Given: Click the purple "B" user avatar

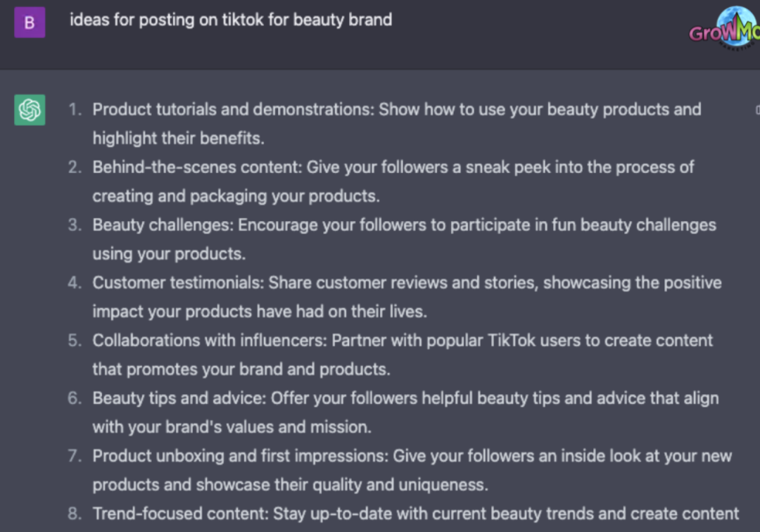Looking at the screenshot, I should [x=30, y=22].
